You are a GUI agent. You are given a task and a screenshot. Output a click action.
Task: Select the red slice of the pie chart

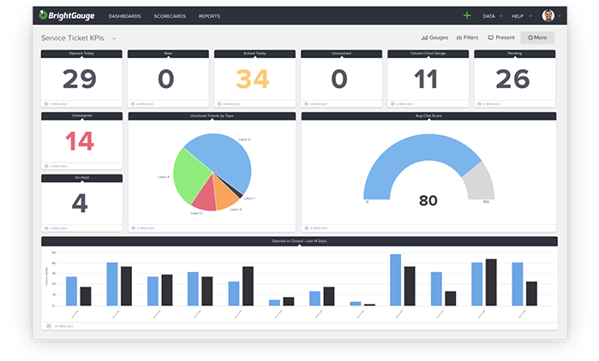click(206, 197)
